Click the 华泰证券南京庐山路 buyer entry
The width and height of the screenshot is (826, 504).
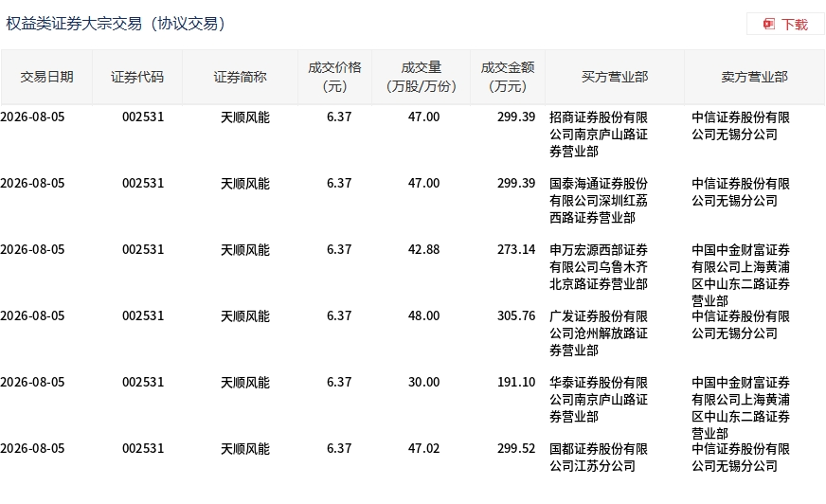coord(599,400)
